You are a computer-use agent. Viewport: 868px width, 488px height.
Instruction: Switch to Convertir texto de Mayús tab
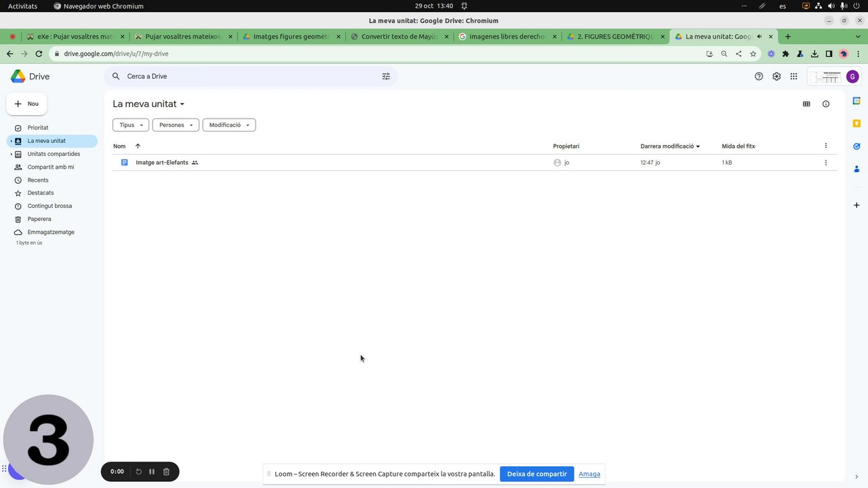399,37
